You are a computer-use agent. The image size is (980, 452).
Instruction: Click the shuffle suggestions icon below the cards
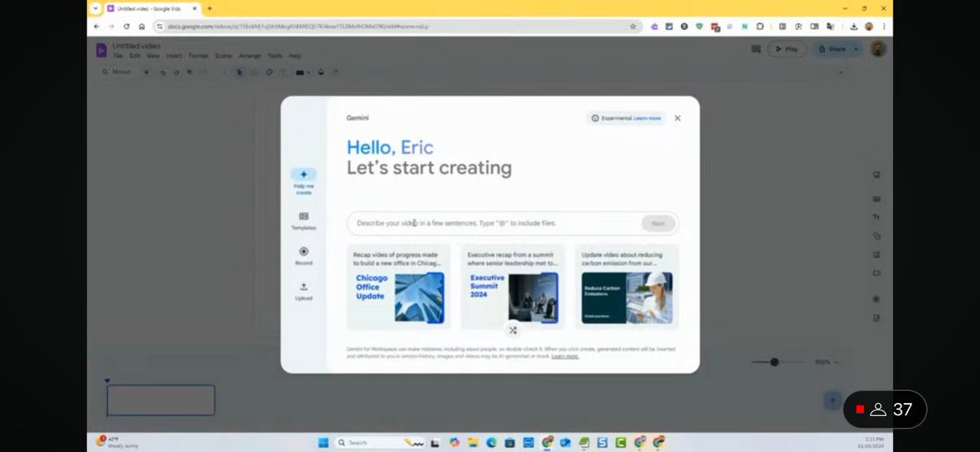tap(513, 330)
